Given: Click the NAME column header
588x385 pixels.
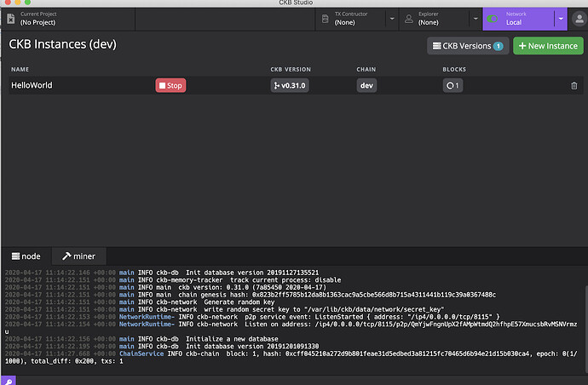Looking at the screenshot, I should [x=20, y=69].
